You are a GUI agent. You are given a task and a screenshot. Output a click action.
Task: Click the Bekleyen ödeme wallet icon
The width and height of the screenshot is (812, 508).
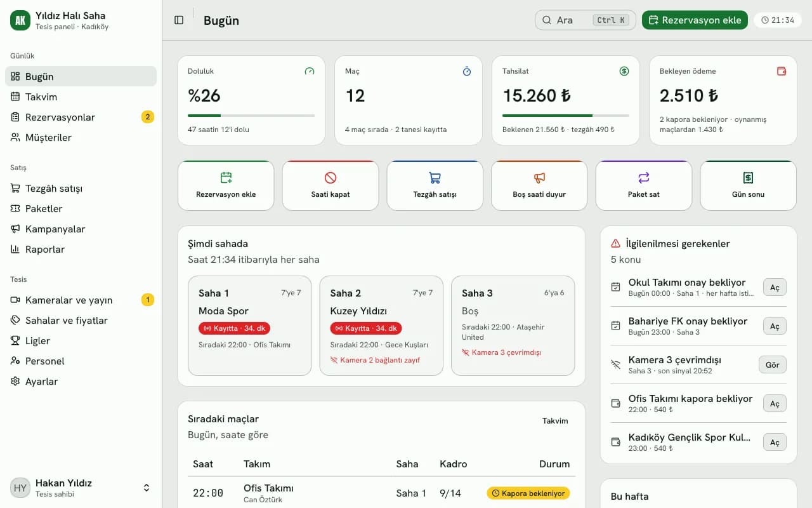point(782,72)
